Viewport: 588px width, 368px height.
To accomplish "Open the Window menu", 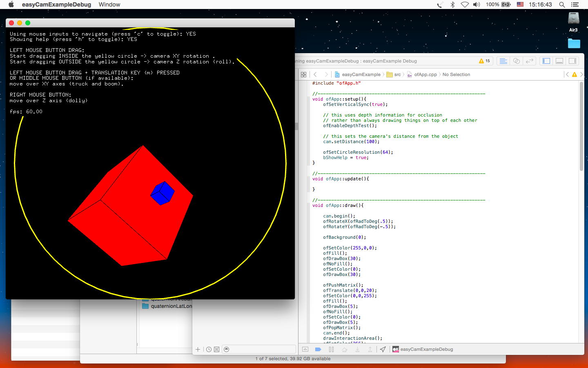I will (x=109, y=4).
